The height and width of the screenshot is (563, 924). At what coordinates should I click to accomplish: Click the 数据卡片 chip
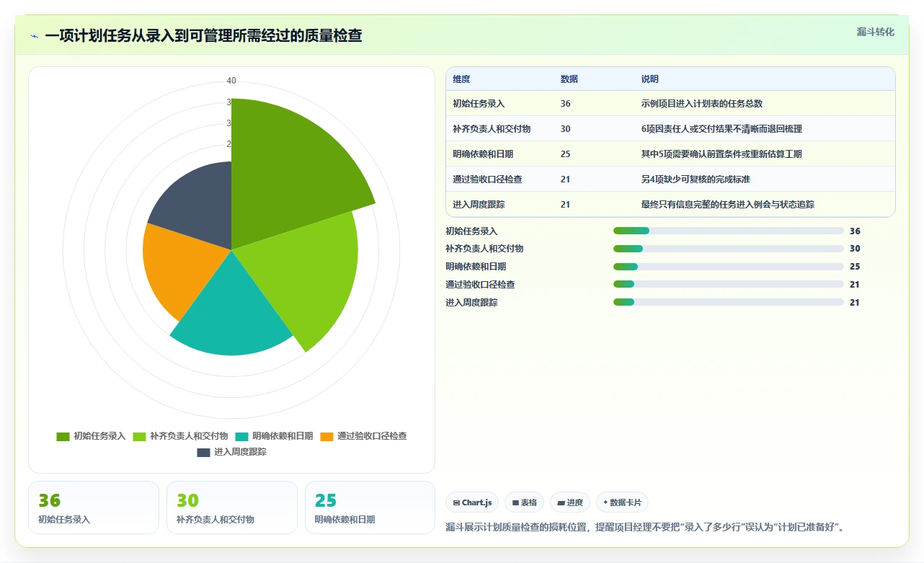point(622,502)
